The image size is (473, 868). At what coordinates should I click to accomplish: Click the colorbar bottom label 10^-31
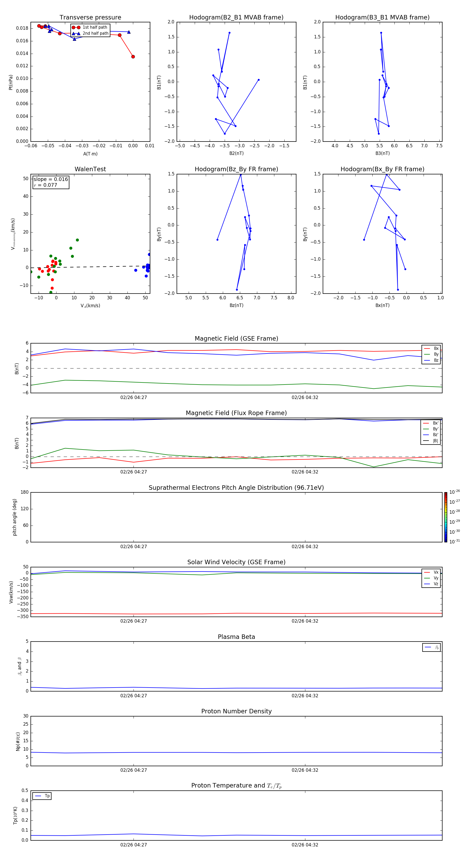455,542
